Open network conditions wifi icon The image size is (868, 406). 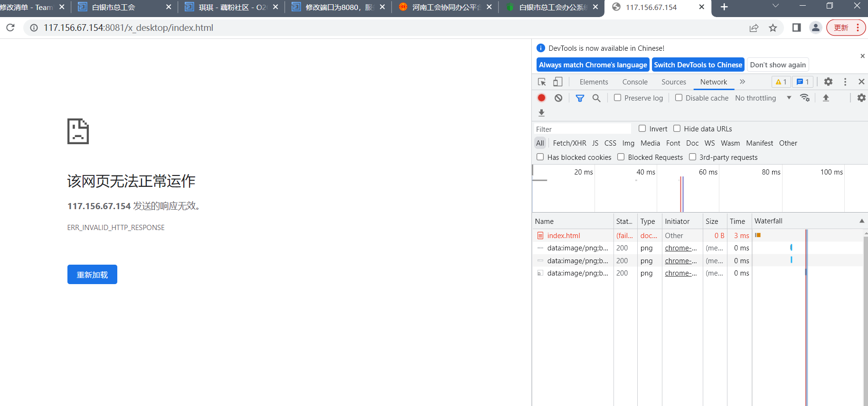coord(805,98)
